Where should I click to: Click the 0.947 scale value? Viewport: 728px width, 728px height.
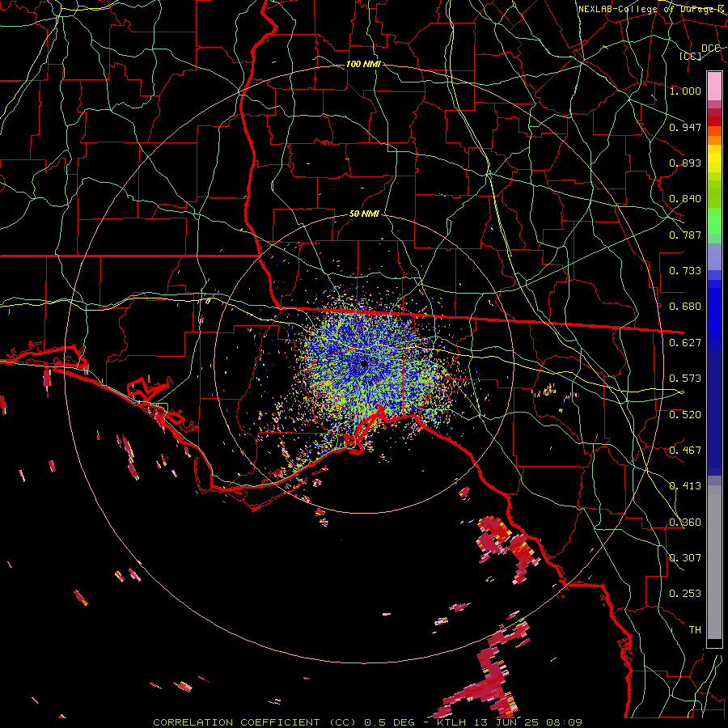[x=685, y=127]
